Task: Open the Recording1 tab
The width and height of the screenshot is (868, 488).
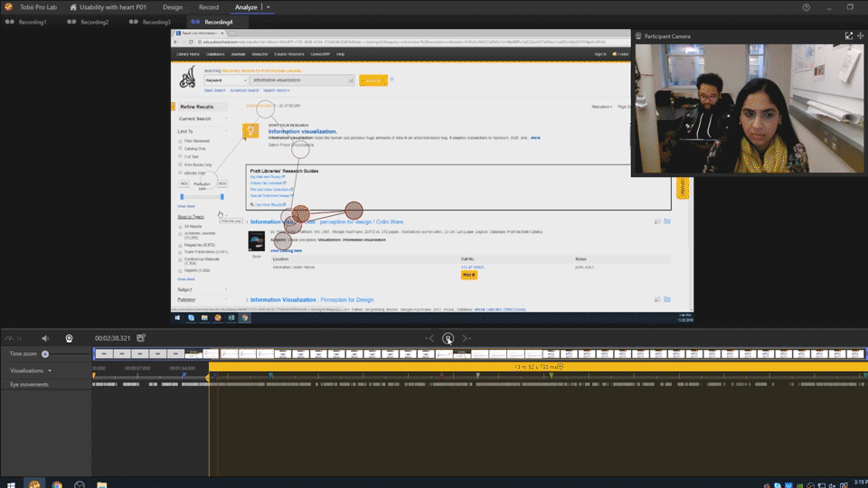Action: coord(26,22)
